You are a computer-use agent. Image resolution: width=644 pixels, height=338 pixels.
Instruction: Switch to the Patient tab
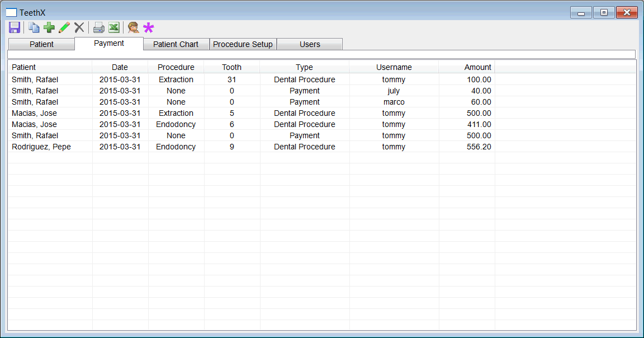[x=41, y=44]
